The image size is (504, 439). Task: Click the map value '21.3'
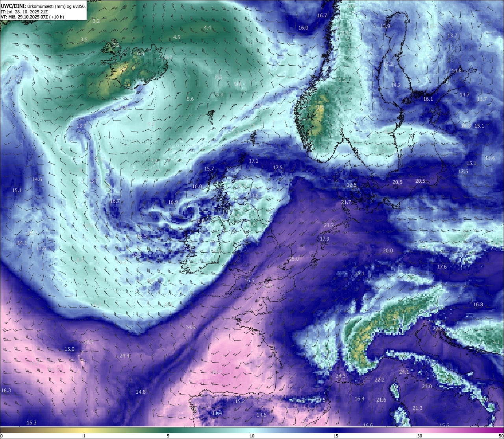(x=417, y=408)
